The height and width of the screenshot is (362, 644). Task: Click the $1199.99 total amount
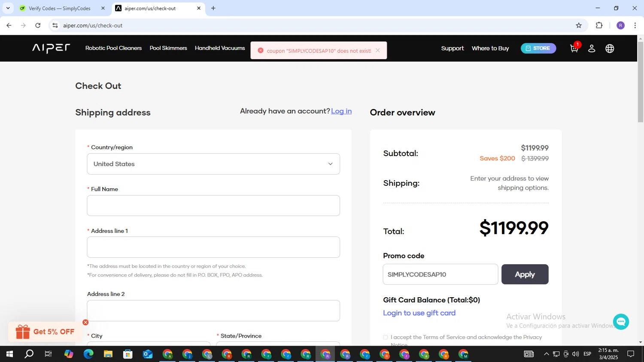[x=514, y=228]
